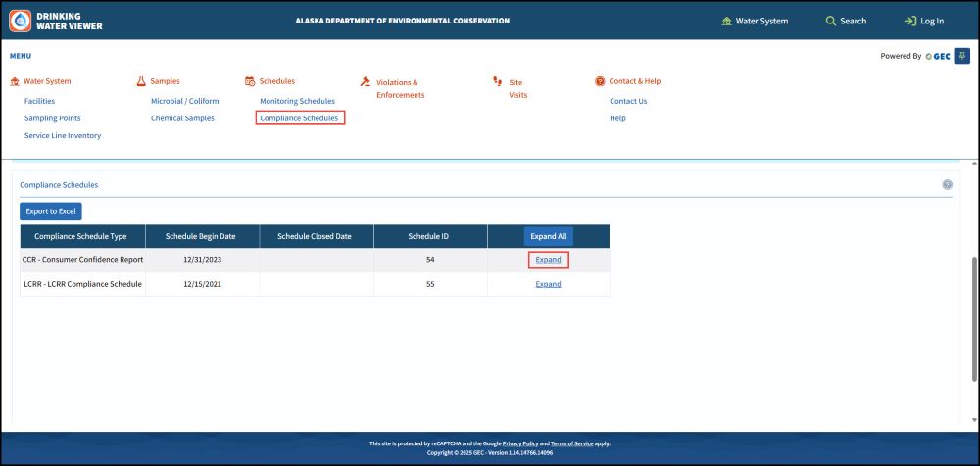Open the Water System header link
Viewport: 980px width, 466px height.
[x=754, y=21]
